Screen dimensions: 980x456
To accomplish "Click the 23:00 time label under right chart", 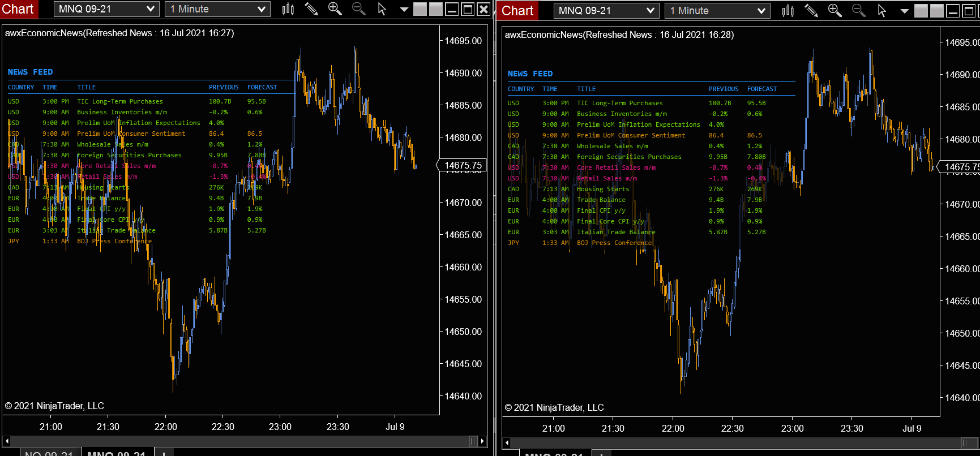I will [792, 428].
